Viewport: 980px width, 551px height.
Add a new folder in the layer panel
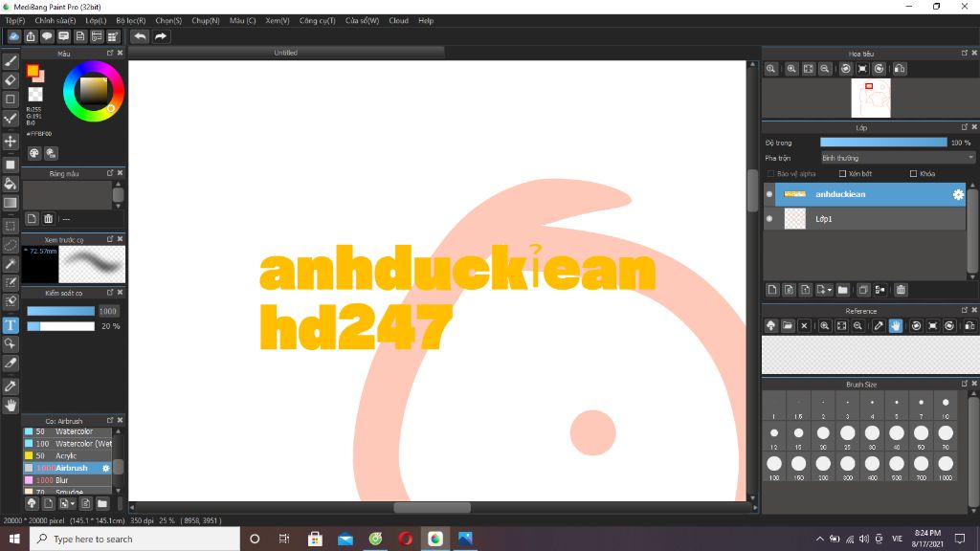tap(842, 290)
